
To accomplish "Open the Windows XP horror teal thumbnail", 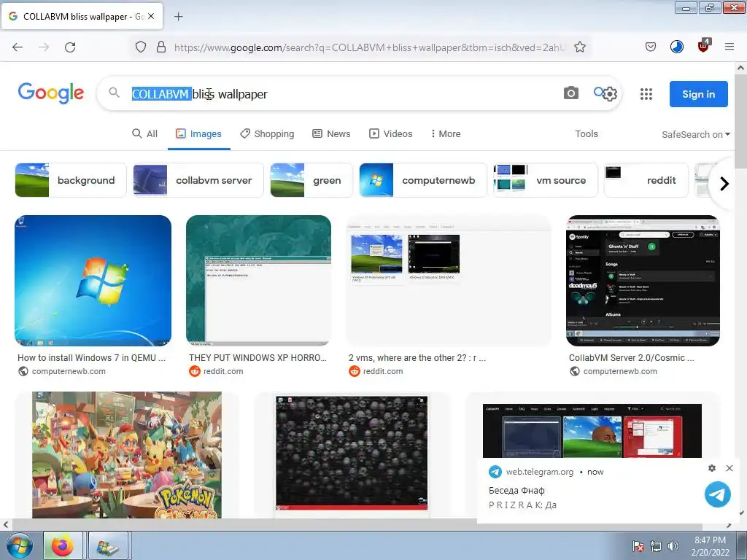I will point(259,281).
